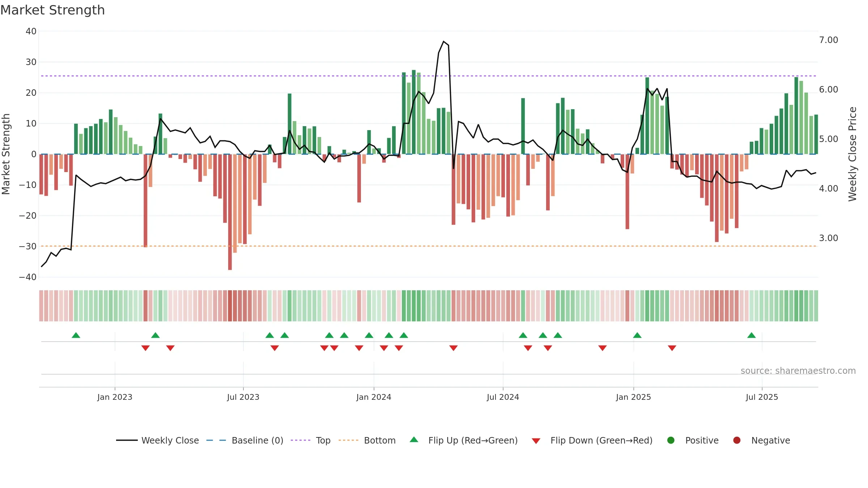
Task: Click the green Flip Up triangle legend icon
Action: tap(414, 440)
